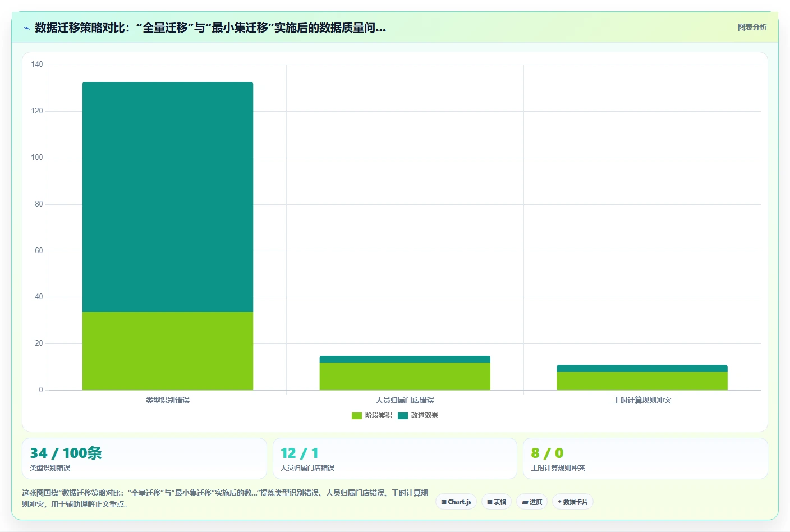
Task: Click the y-axis value 100
Action: (x=37, y=158)
